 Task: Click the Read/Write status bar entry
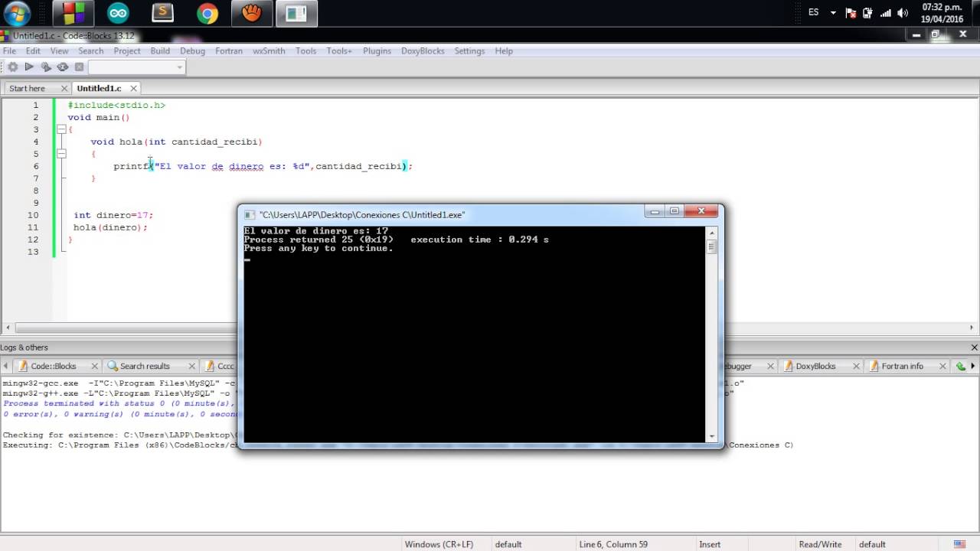820,545
